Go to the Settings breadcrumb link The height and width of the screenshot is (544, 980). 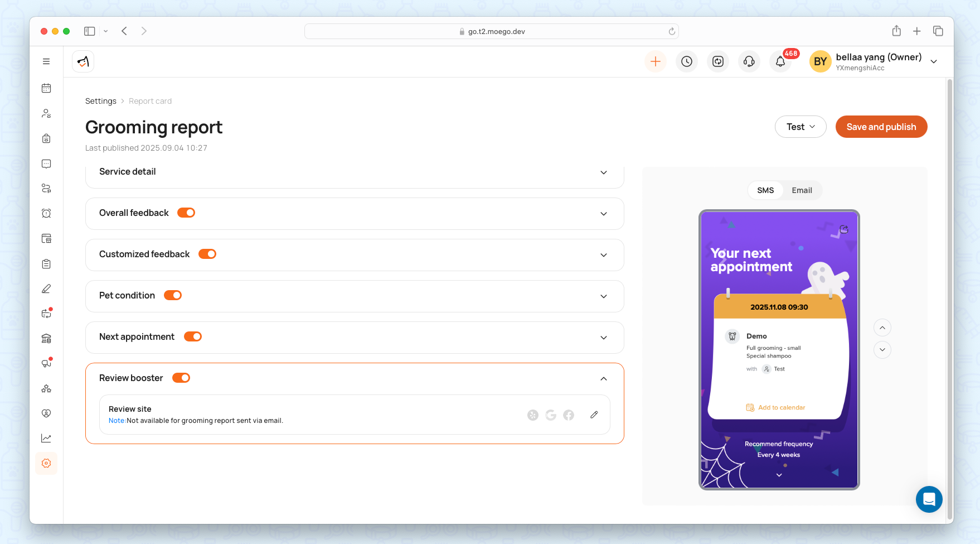coord(101,101)
